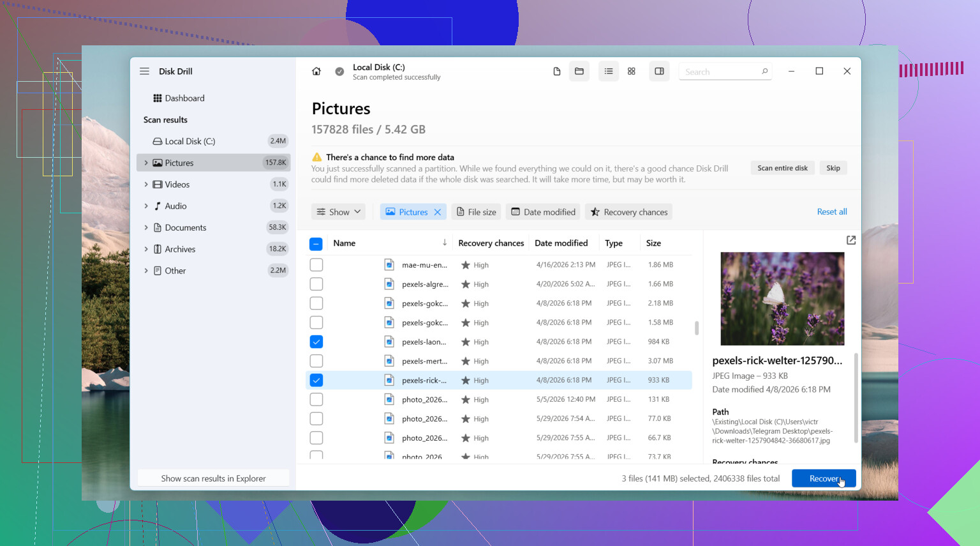Image resolution: width=980 pixels, height=546 pixels.
Task: Open the Show filter dropdown
Action: click(338, 212)
